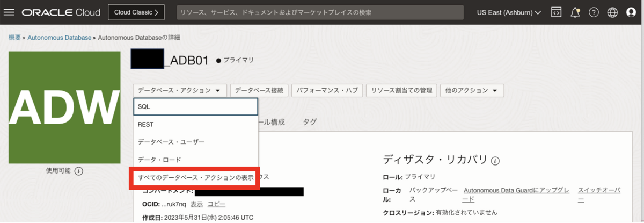
Task: Click the クロスリージョン value text
Action: [x=466, y=213]
